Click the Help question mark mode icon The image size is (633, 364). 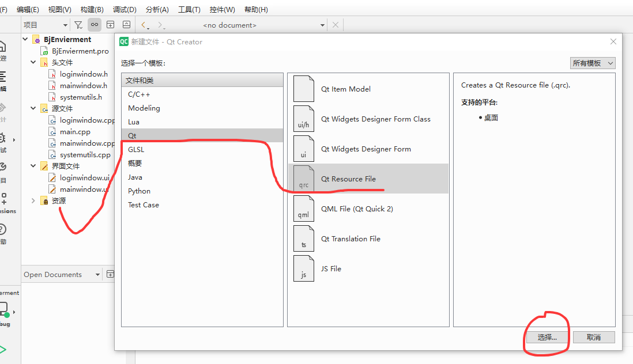pos(2,230)
